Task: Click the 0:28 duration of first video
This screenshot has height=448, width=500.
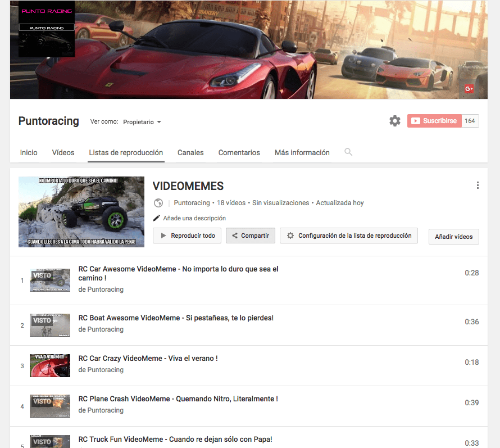Action: [471, 273]
